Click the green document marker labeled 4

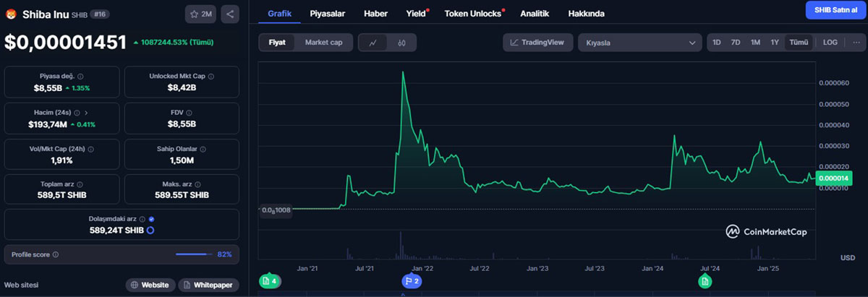pos(269,280)
